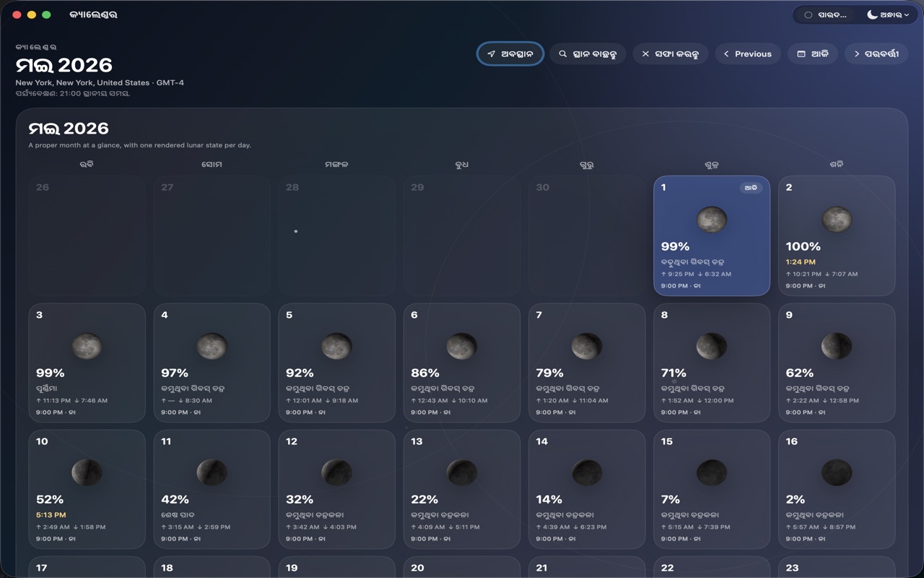924x578 pixels.
Task: Click the 71% illumination value on May 8
Action: (674, 373)
